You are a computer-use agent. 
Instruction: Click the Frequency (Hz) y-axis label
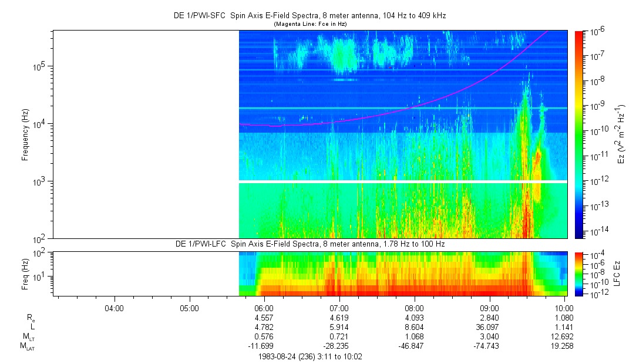coord(25,134)
